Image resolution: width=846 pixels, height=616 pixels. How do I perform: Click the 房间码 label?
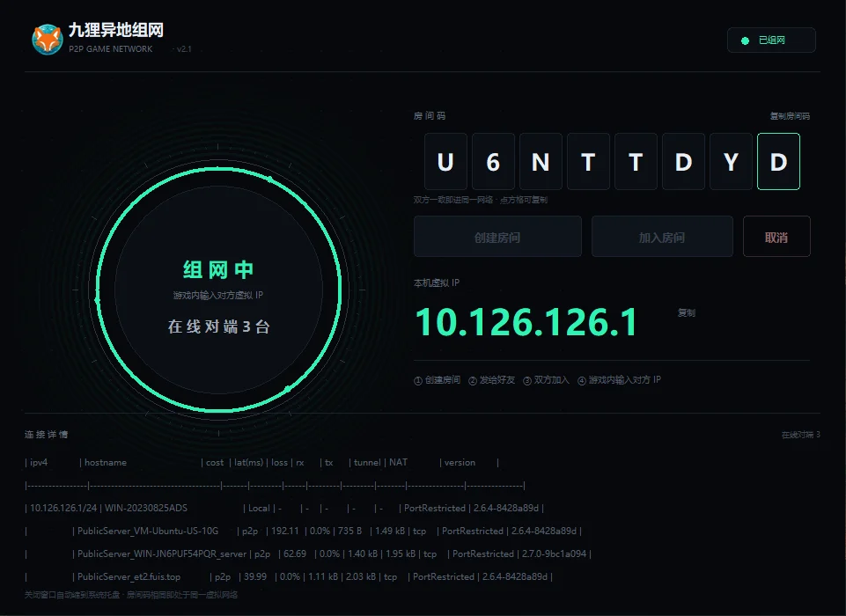coord(430,116)
